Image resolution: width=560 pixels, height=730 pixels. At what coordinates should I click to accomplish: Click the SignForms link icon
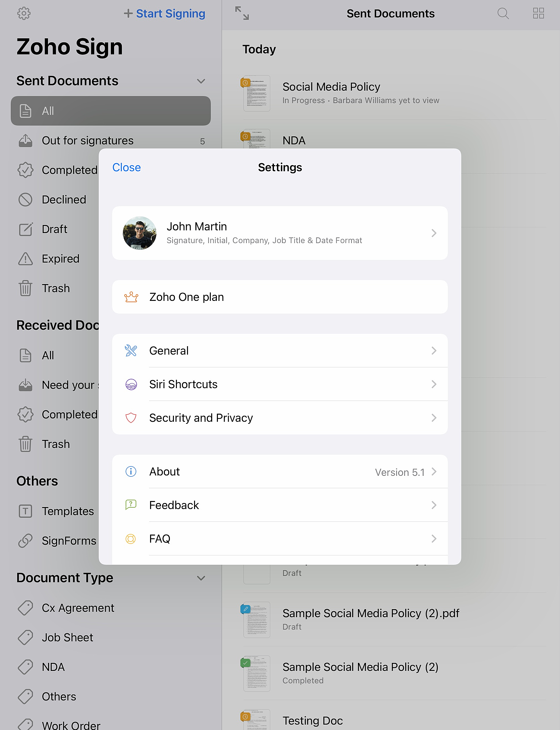click(x=26, y=541)
